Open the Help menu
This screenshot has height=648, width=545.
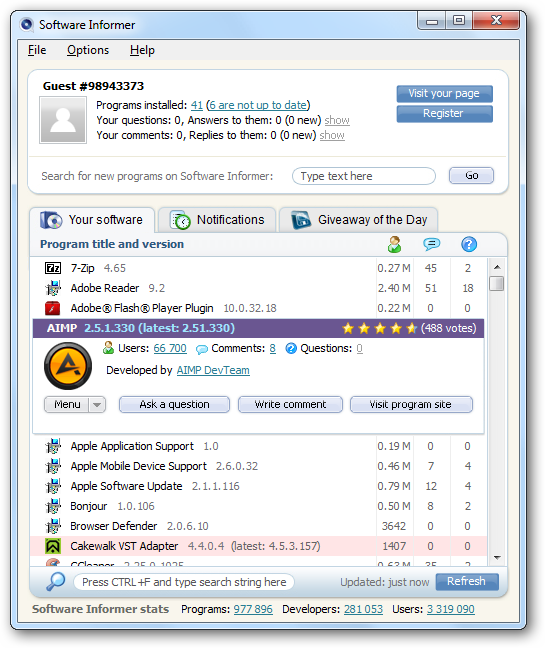coord(142,50)
